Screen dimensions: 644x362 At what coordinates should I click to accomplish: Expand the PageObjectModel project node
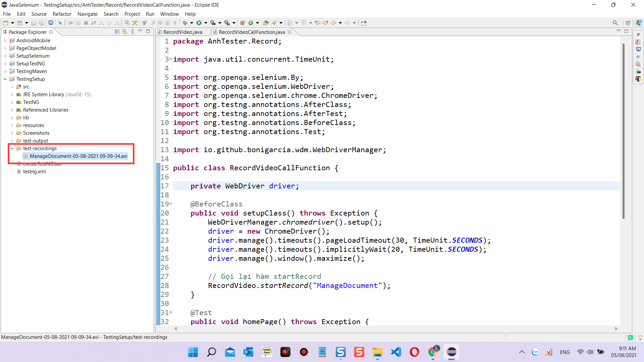(x=5, y=48)
